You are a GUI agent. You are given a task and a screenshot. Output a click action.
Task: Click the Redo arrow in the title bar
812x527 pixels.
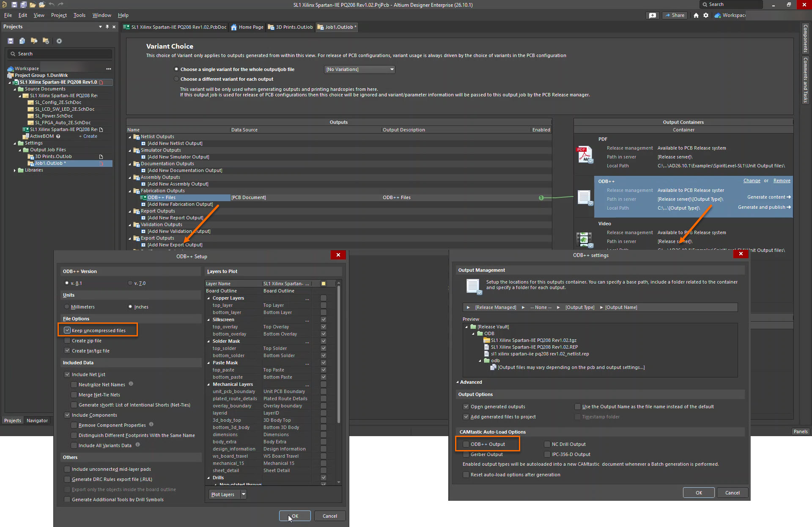click(x=60, y=5)
